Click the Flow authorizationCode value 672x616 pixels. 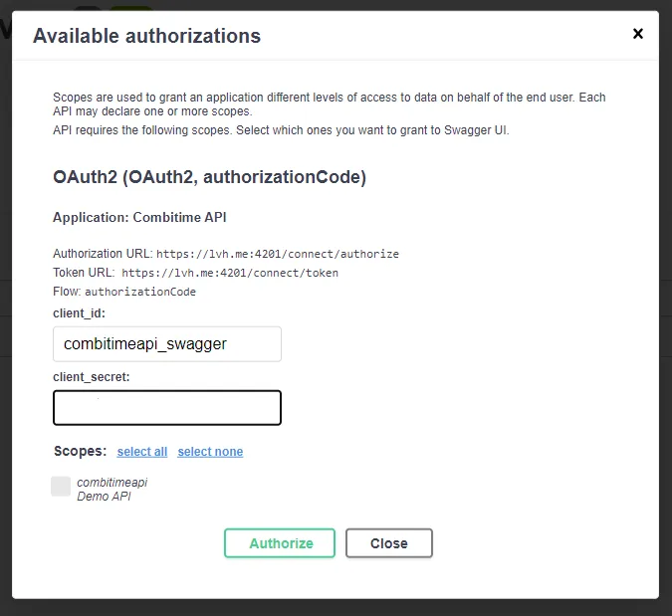pyautogui.click(x=140, y=293)
